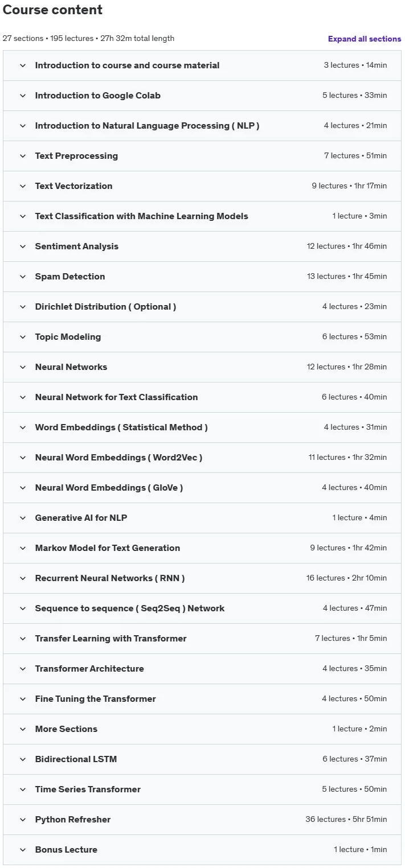Select the Time Series Transformer section title
405x868 pixels.
click(88, 789)
